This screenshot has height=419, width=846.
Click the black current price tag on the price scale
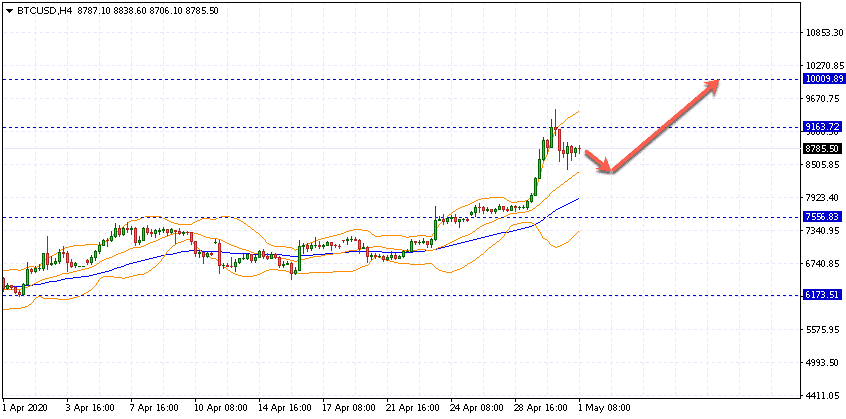(823, 148)
